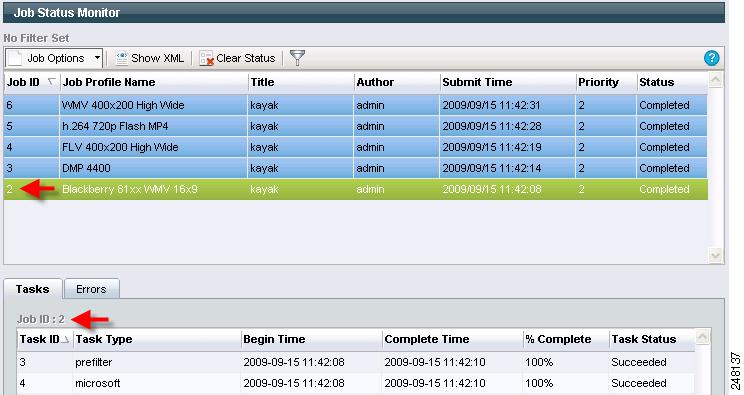Click the Task Status column header
Image resolution: width=744 pixels, height=395 pixels.
[x=652, y=339]
